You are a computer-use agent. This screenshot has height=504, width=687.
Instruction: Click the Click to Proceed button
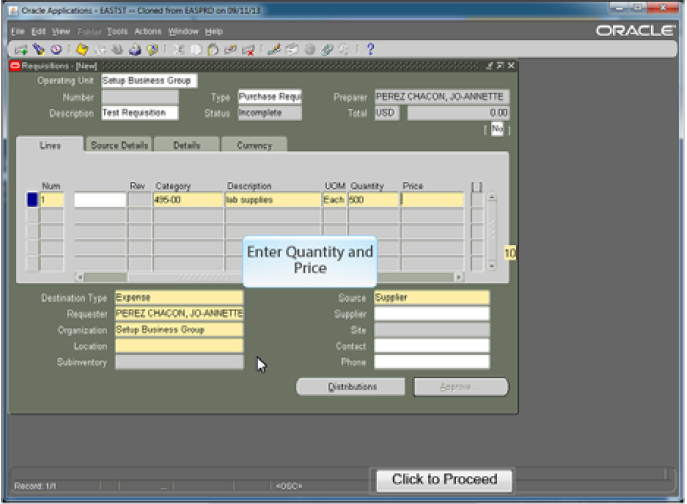point(444,480)
